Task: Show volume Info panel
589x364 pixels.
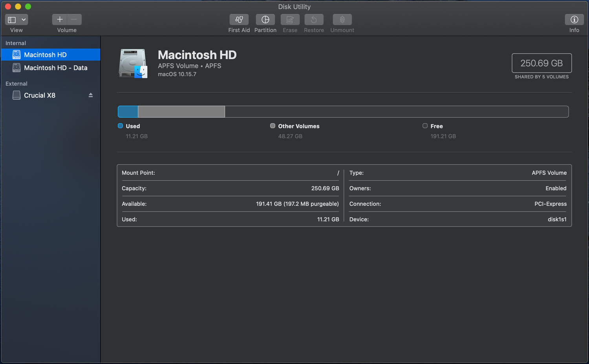Action: tap(574, 20)
